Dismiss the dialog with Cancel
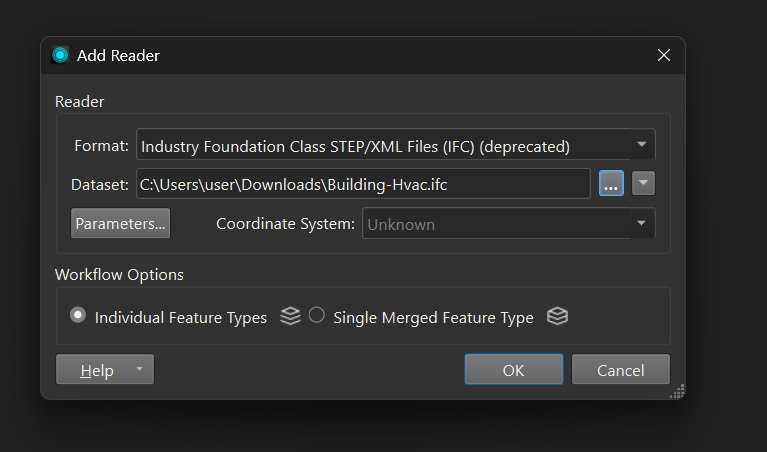The height and width of the screenshot is (452, 767). coord(621,369)
